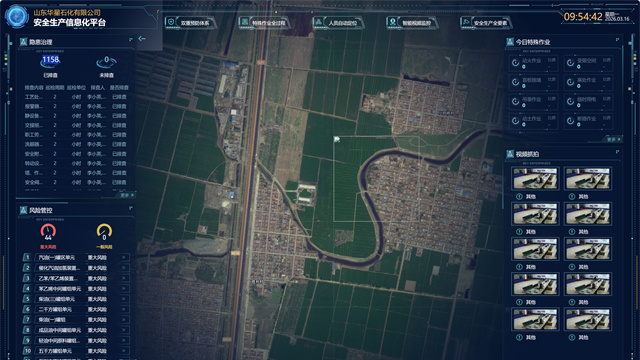Click the 风险管控 panel header icon
The width and height of the screenshot is (640, 360).
tap(23, 210)
